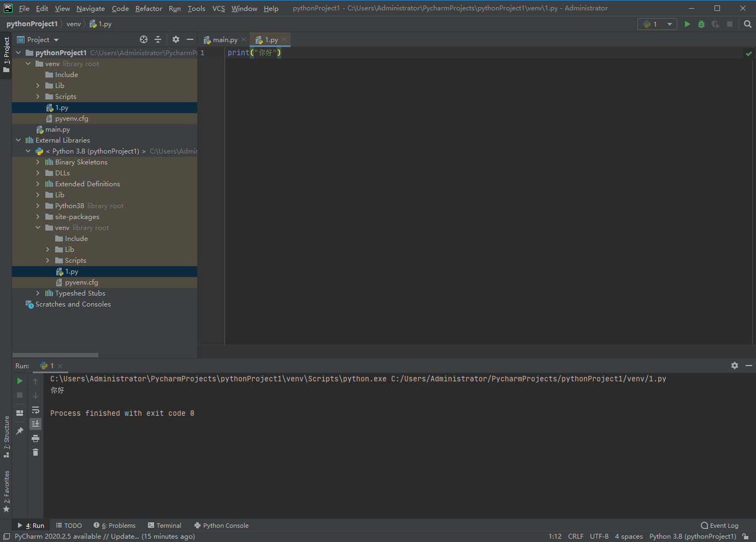Run the script with the green Run arrow
This screenshot has width=756, height=542.
point(687,24)
